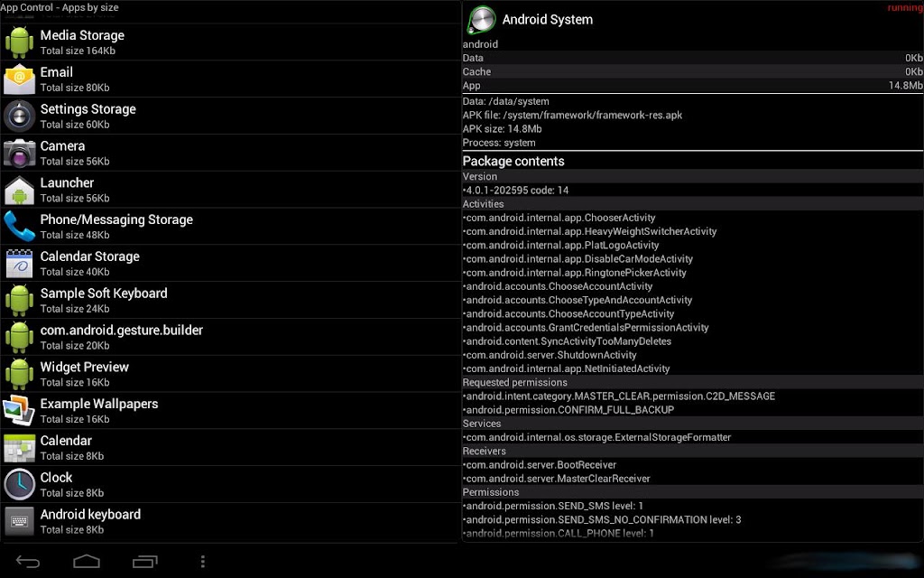Tap the Android back navigation button
The height and width of the screenshot is (578, 924).
(x=28, y=562)
